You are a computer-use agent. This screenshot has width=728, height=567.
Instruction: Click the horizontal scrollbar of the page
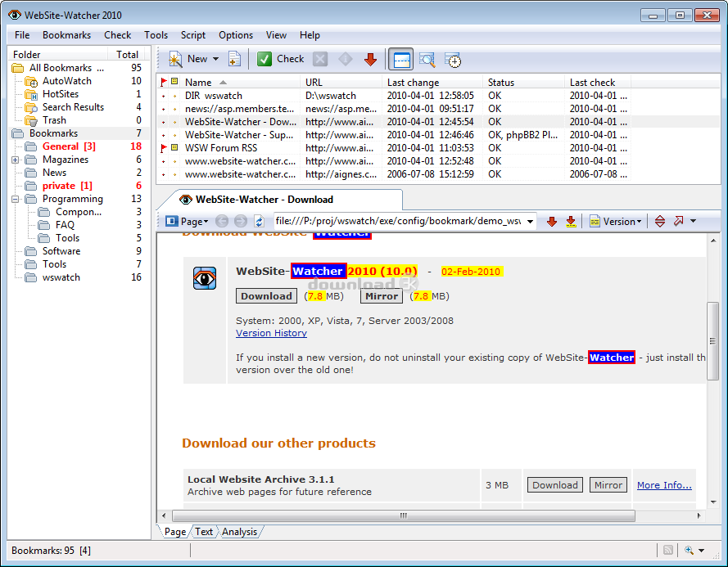tap(403, 515)
